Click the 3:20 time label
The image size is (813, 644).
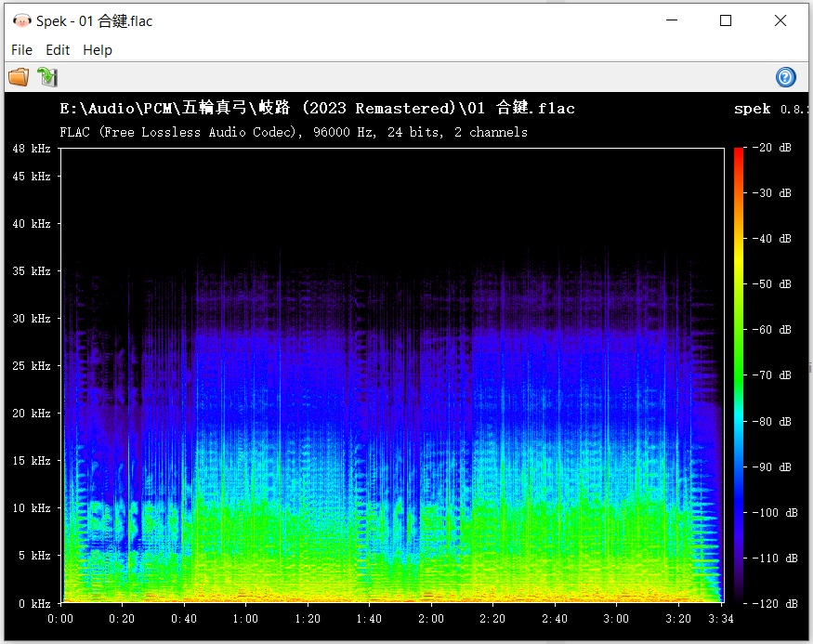click(x=678, y=619)
